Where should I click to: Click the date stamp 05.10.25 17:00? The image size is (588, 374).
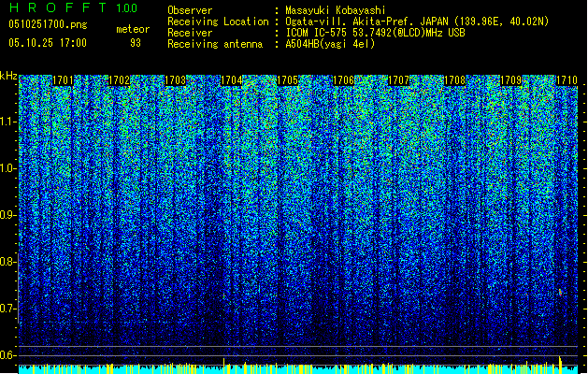(48, 43)
